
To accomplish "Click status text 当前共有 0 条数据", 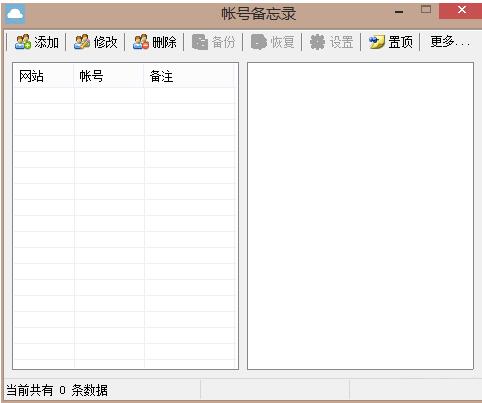I will [x=57, y=390].
